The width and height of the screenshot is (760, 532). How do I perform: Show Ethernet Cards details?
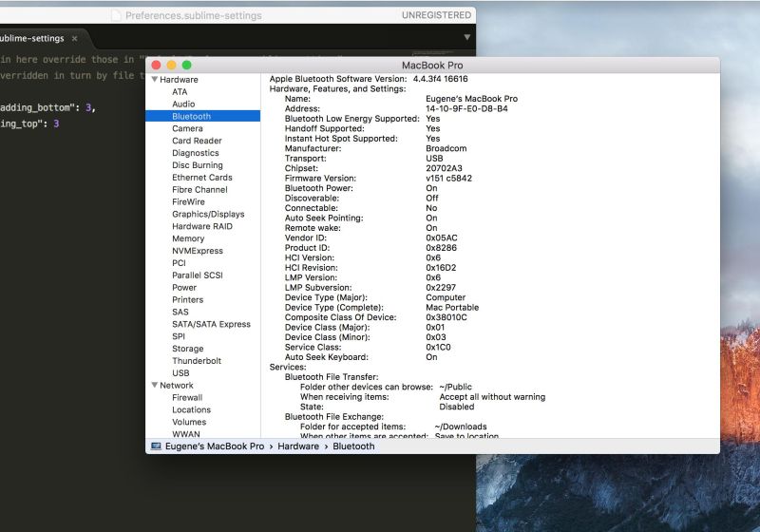coord(202,178)
